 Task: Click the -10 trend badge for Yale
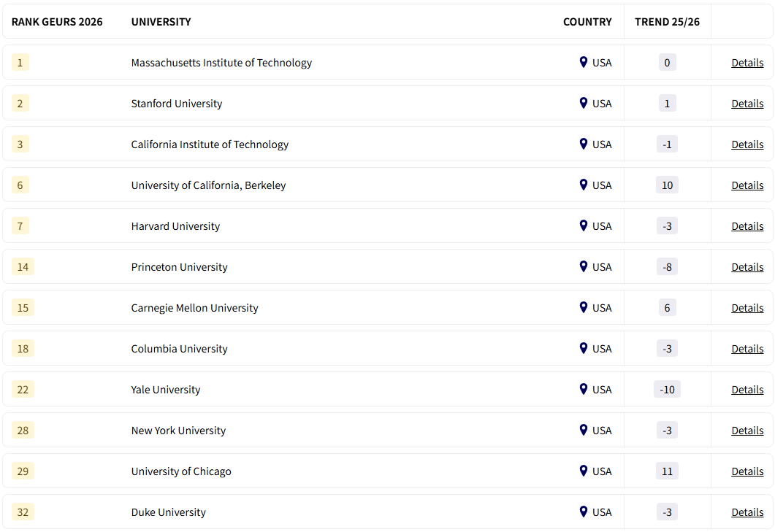click(667, 389)
